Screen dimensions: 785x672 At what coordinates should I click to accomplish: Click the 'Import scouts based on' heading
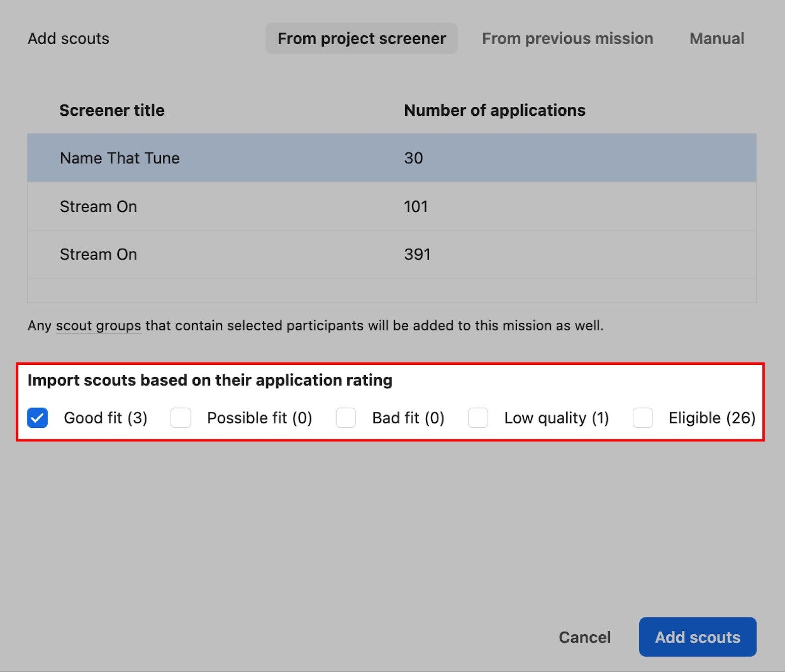(x=209, y=380)
